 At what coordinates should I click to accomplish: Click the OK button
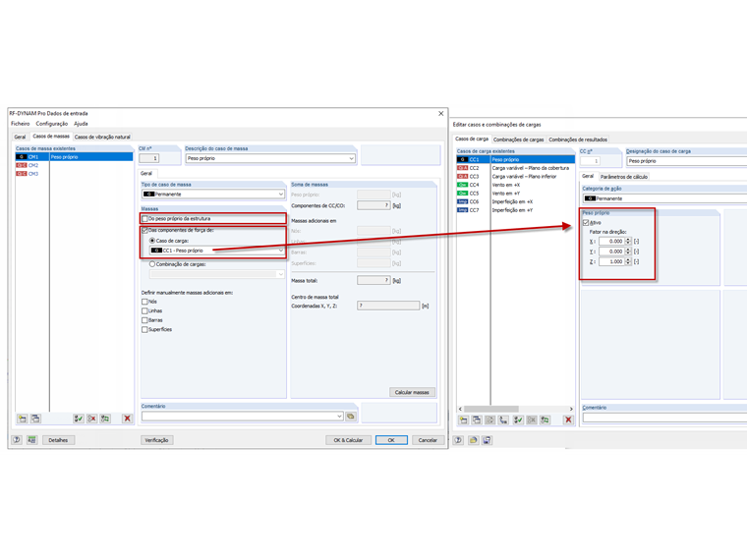pos(391,440)
